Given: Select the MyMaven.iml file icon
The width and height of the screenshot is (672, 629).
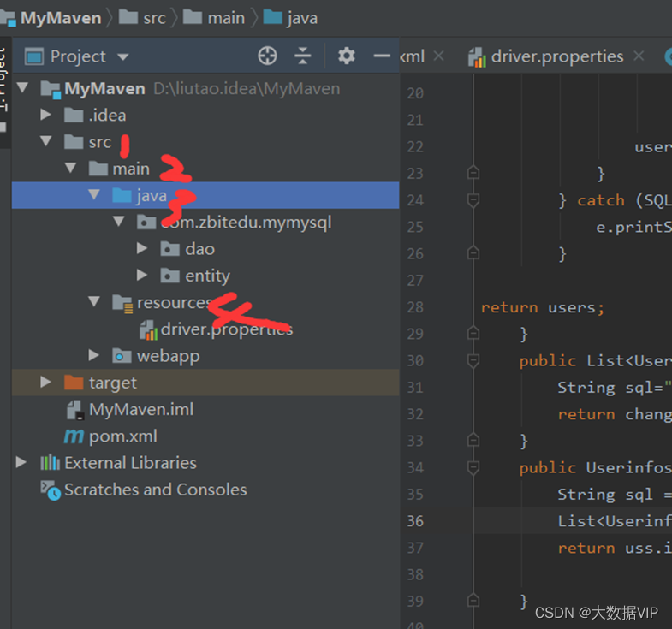Looking at the screenshot, I should coord(75,410).
